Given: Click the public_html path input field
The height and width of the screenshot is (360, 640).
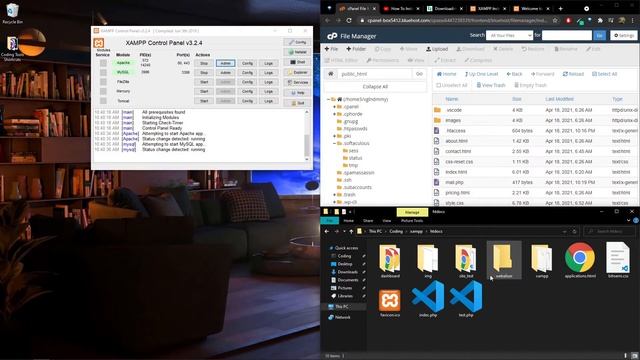Looking at the screenshot, I should [375, 74].
